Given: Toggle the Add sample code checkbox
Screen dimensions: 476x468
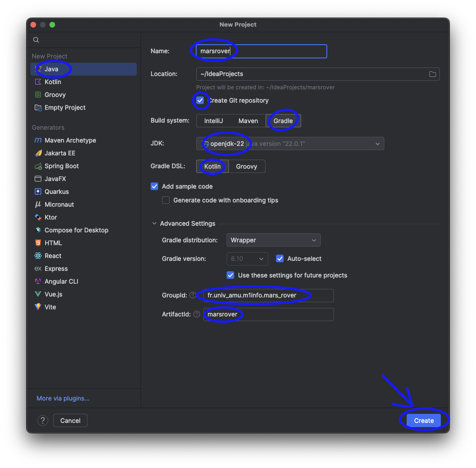Looking at the screenshot, I should tap(154, 187).
